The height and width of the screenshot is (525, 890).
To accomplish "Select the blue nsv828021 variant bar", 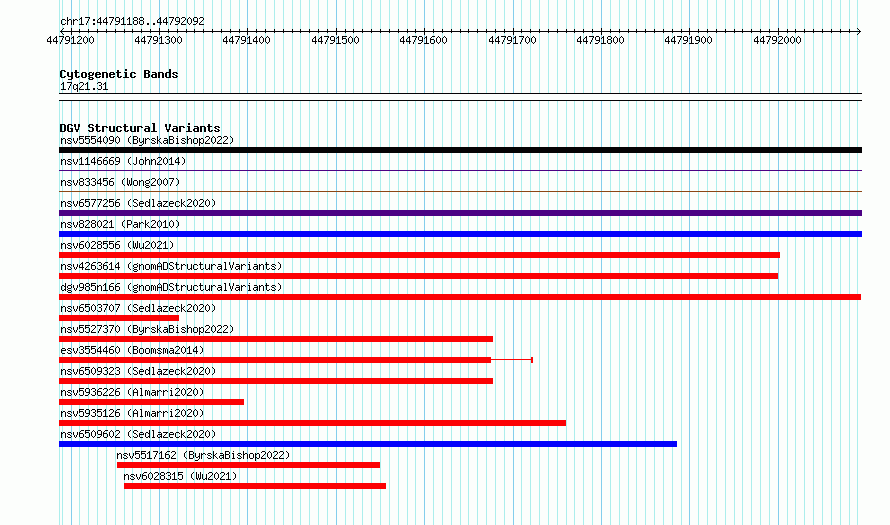I will point(460,234).
